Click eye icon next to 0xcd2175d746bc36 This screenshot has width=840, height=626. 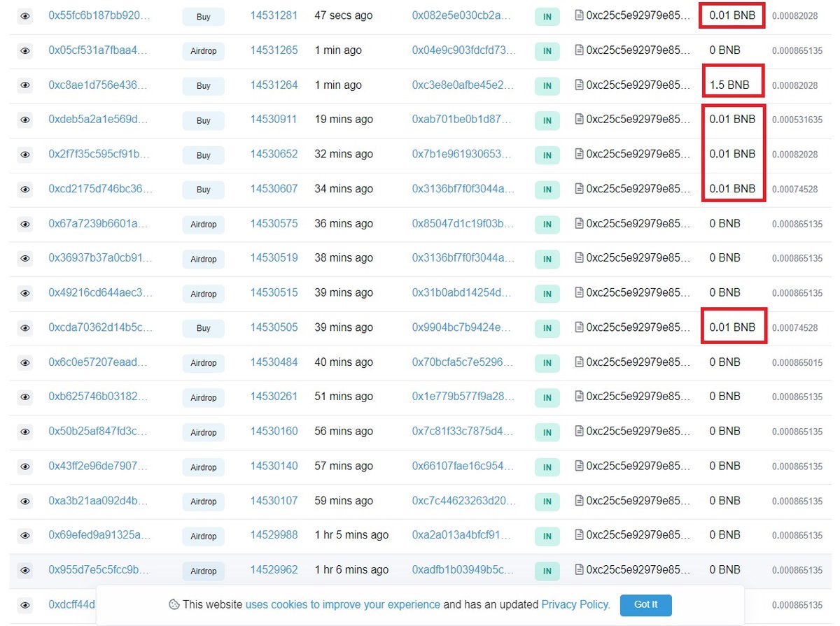click(25, 189)
